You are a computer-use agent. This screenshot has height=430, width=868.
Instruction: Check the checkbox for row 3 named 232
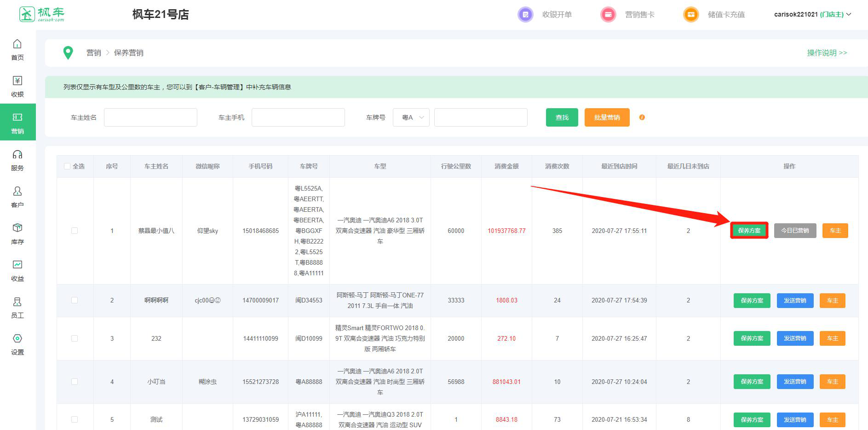point(75,338)
